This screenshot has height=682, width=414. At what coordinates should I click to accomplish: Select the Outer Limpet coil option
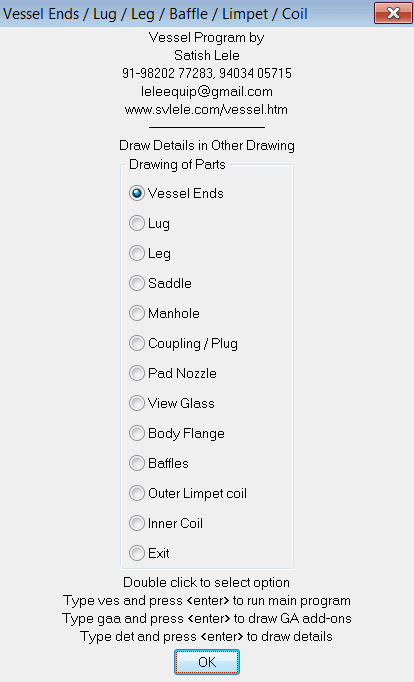click(188, 493)
